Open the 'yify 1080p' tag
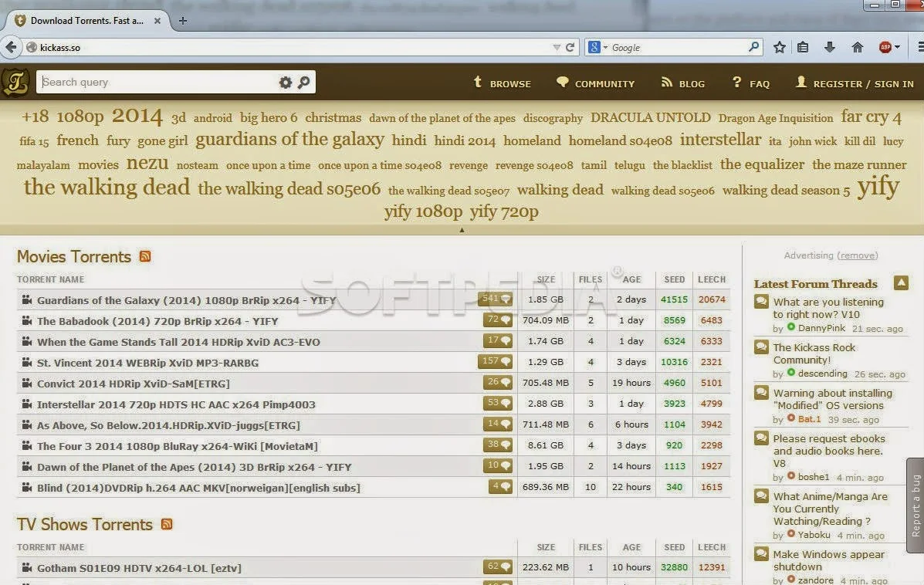This screenshot has width=924, height=585. (x=423, y=211)
